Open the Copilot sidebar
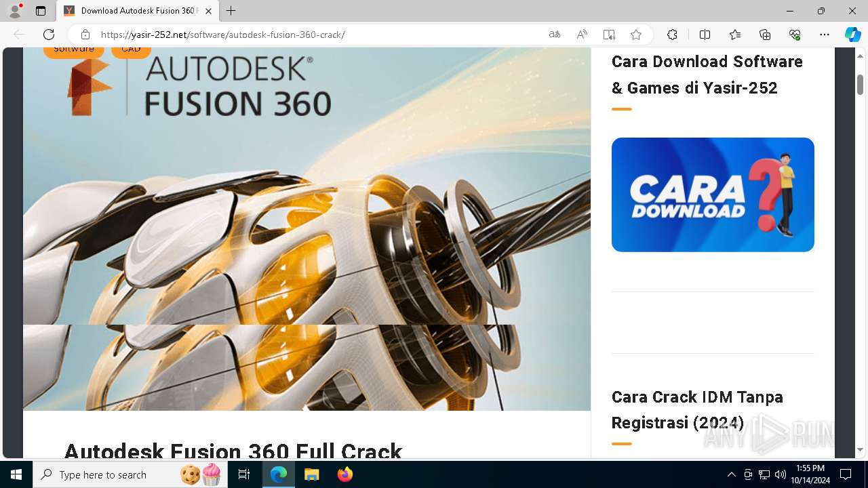The height and width of the screenshot is (488, 868). click(x=852, y=35)
